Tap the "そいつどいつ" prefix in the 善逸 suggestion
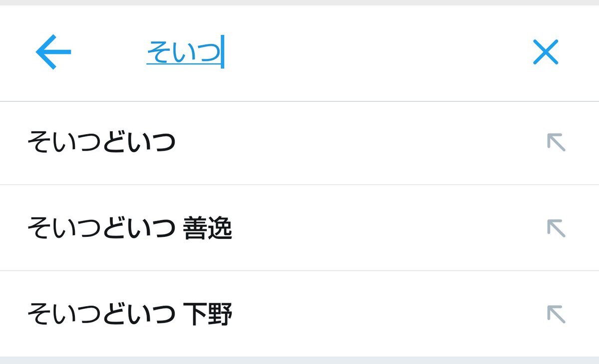Viewport: 599px width, 364px height. point(101,229)
